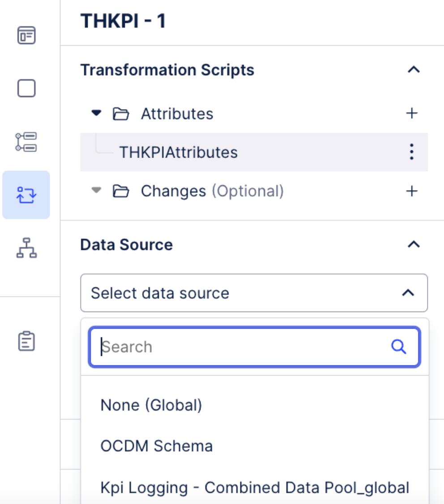Pick Kpi Logging - Combined Data Pool_global
This screenshot has height=504, width=444.
pyautogui.click(x=255, y=487)
